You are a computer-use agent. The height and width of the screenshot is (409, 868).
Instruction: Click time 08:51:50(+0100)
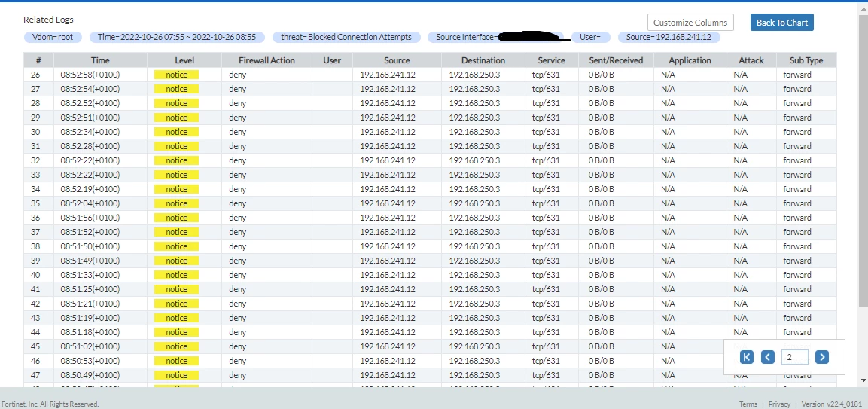[90, 246]
